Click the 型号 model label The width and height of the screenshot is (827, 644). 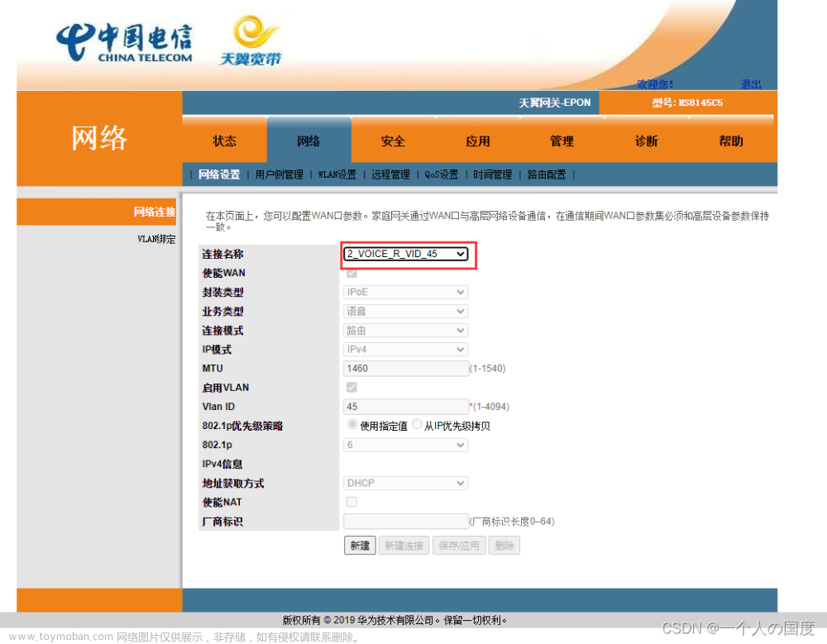click(x=687, y=103)
